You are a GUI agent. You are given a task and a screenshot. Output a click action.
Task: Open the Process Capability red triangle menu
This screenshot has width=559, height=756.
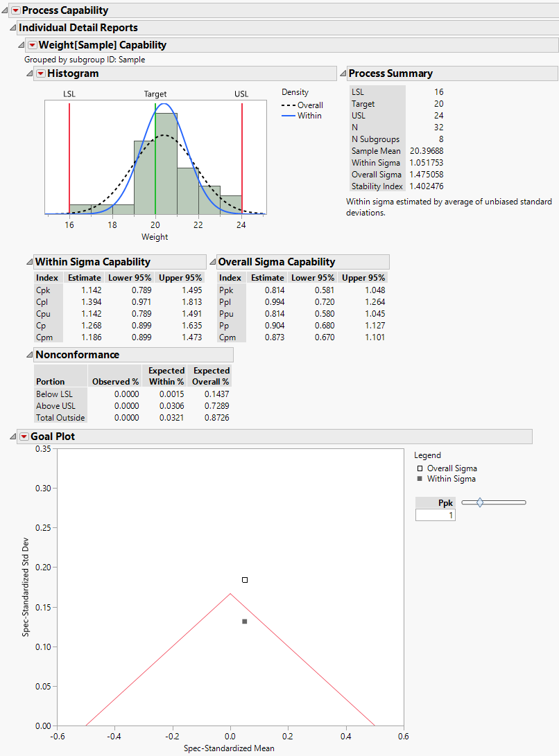coord(16,10)
